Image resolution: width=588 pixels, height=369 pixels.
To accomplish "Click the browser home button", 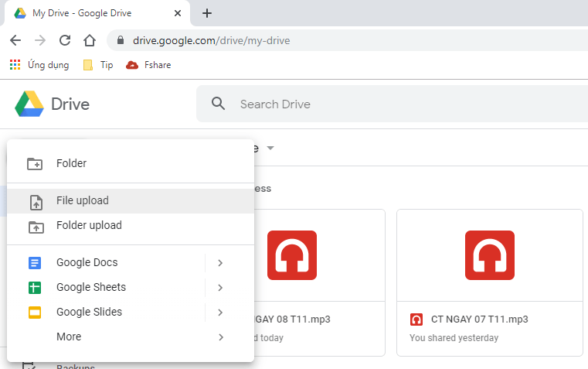I will click(x=90, y=40).
